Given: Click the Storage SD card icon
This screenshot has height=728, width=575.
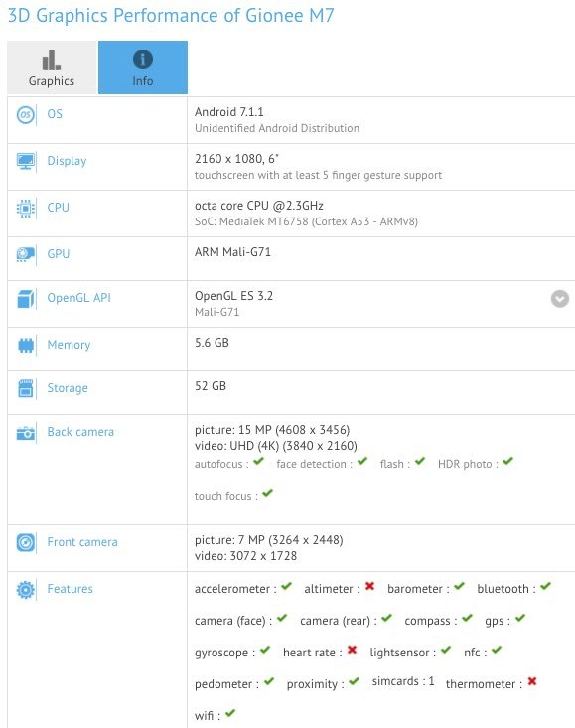Looking at the screenshot, I should 26,388.
